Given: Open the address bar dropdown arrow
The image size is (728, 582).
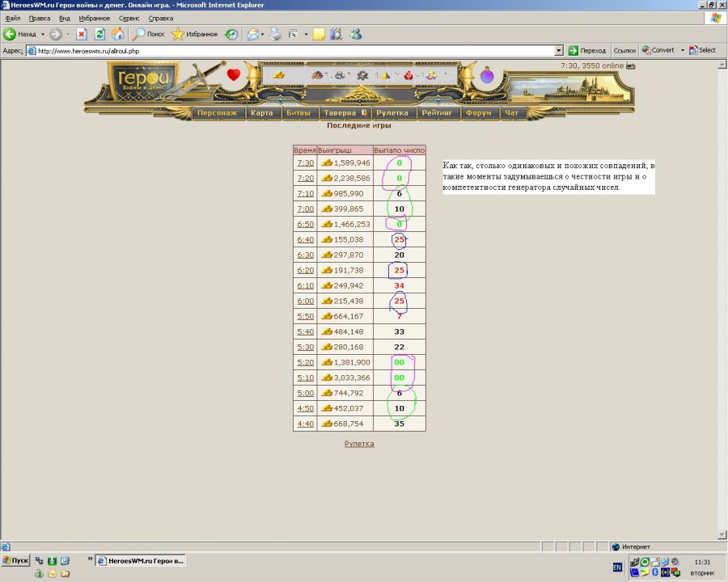Looking at the screenshot, I should 559,51.
